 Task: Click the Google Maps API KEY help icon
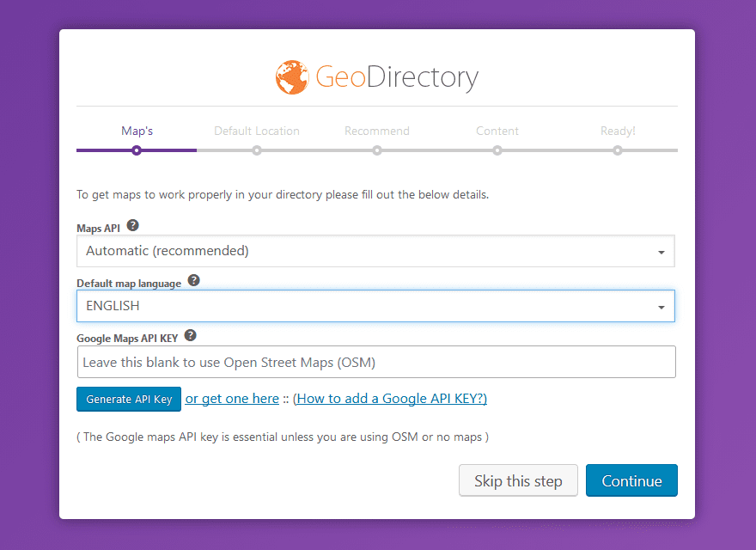190,335
